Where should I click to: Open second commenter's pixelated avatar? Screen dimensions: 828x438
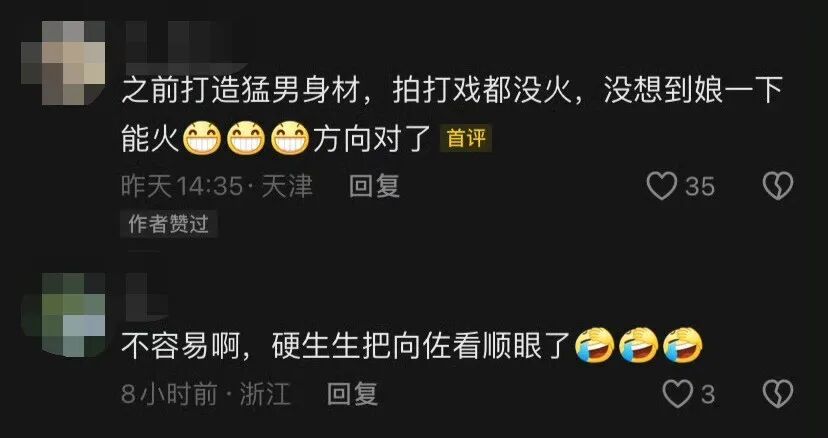(63, 315)
